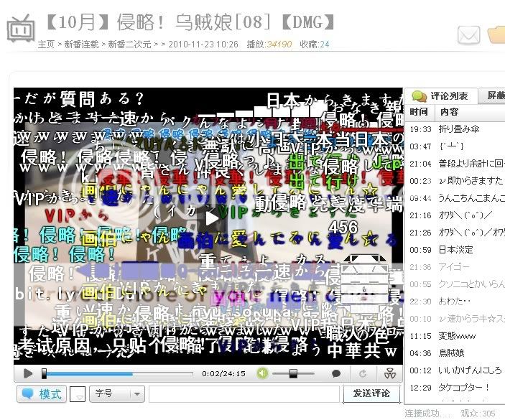
Task: Click the 播放 34190 play count text
Action: (269, 45)
